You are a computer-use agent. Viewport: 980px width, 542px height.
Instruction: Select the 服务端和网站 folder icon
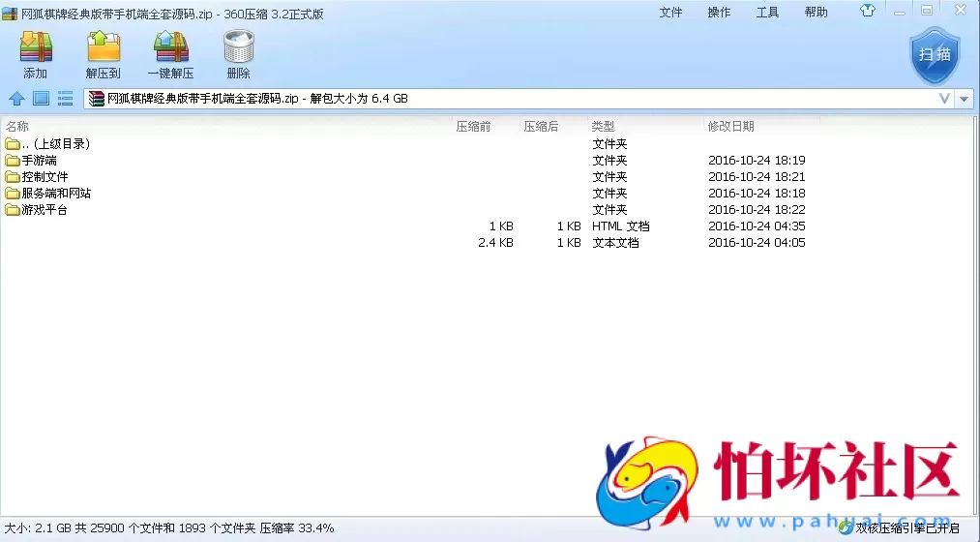pyautogui.click(x=13, y=194)
